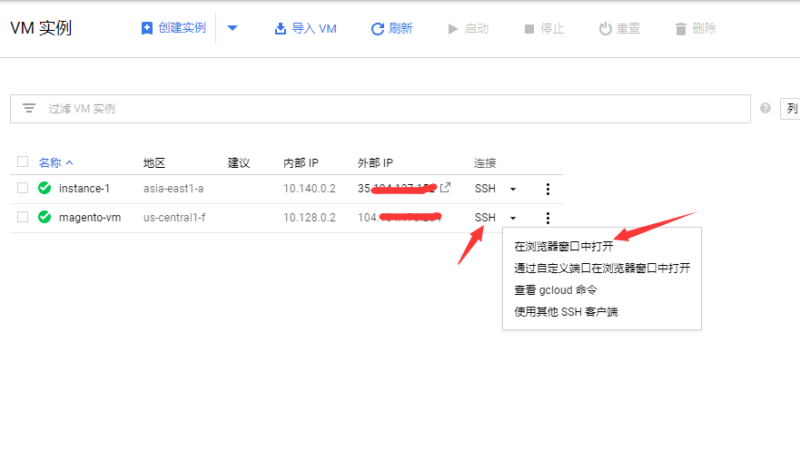
Task: Sort by the 名称 column header
Action: pos(56,163)
